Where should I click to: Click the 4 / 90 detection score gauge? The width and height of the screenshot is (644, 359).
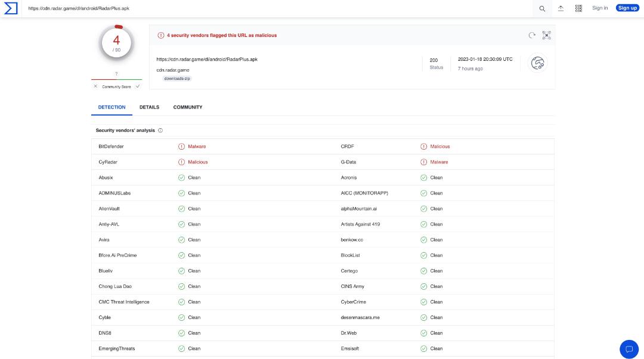point(117,43)
